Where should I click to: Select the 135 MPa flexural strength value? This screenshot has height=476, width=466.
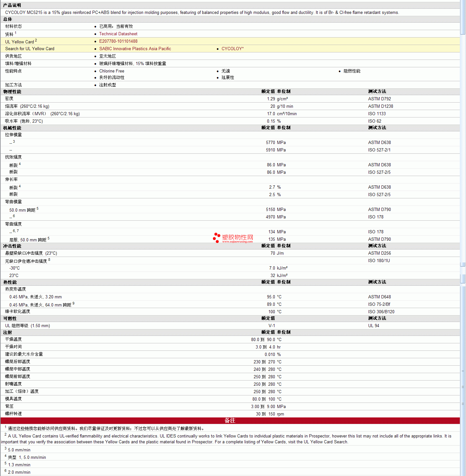pos(277,239)
